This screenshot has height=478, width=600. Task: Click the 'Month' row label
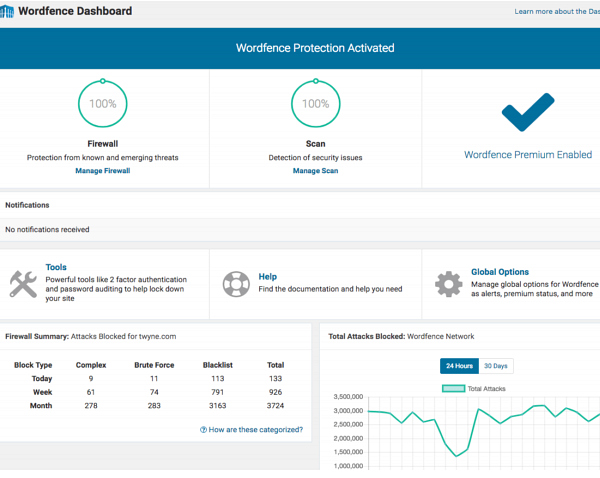point(41,406)
